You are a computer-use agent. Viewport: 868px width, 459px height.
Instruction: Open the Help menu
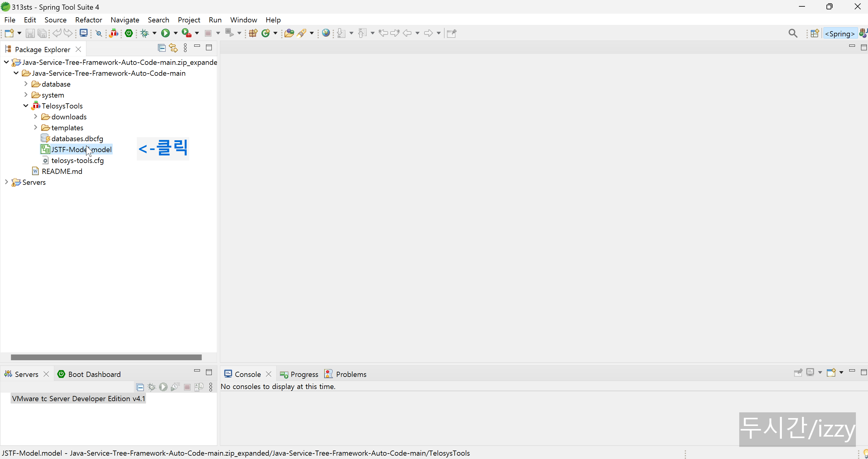[x=273, y=20]
